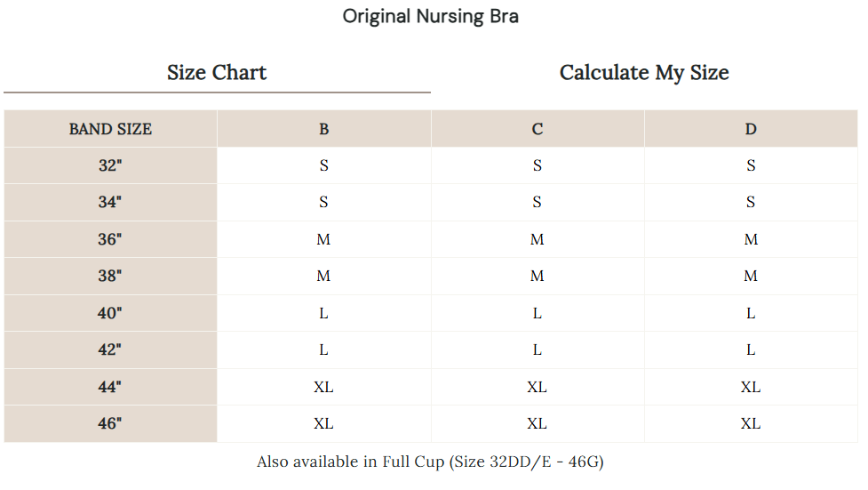Viewport: 868px width, 490px height.
Task: Select the 42" band size row label
Action: pos(110,349)
